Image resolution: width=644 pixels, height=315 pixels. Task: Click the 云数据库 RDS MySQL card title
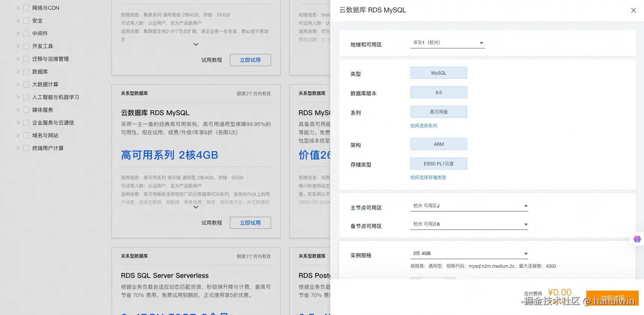(x=155, y=113)
